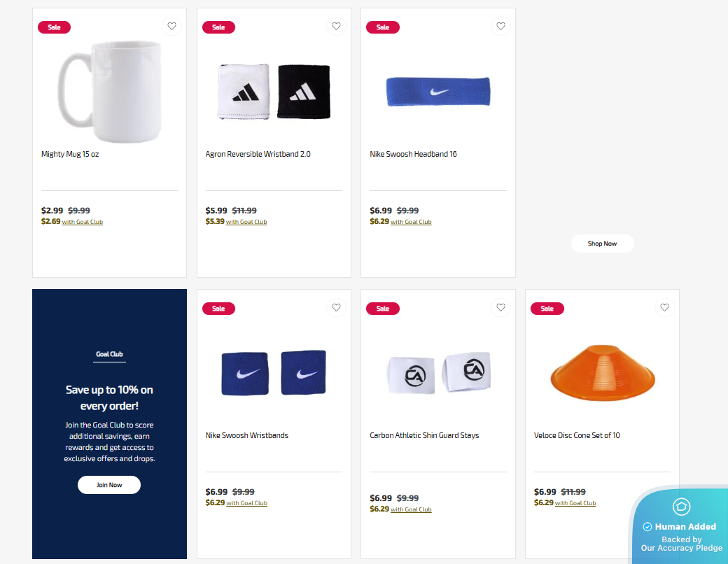View the white mug product image

pos(110,92)
